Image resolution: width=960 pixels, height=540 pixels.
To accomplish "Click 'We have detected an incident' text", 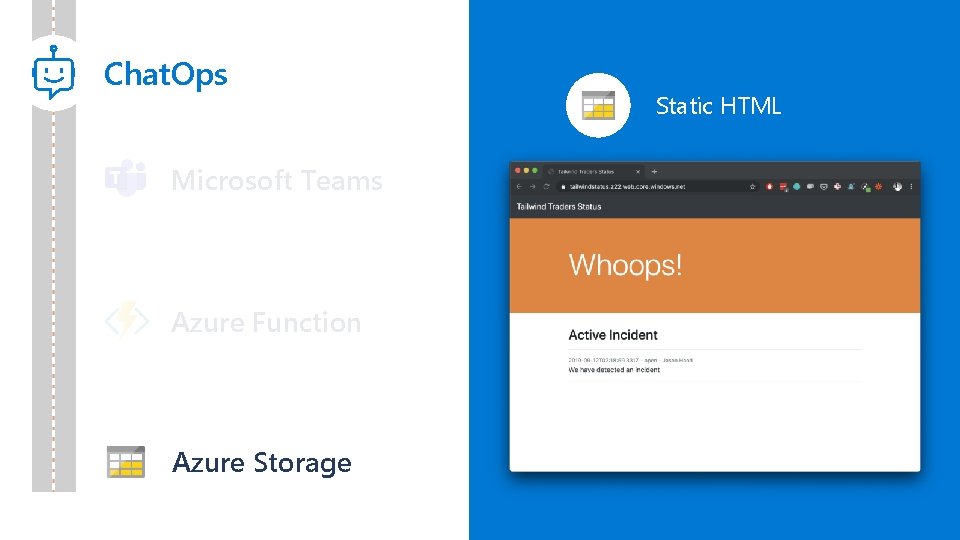I will click(x=614, y=370).
